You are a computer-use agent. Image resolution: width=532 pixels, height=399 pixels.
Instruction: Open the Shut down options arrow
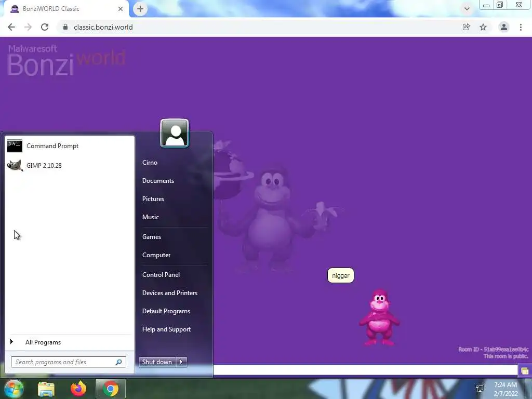click(x=181, y=362)
